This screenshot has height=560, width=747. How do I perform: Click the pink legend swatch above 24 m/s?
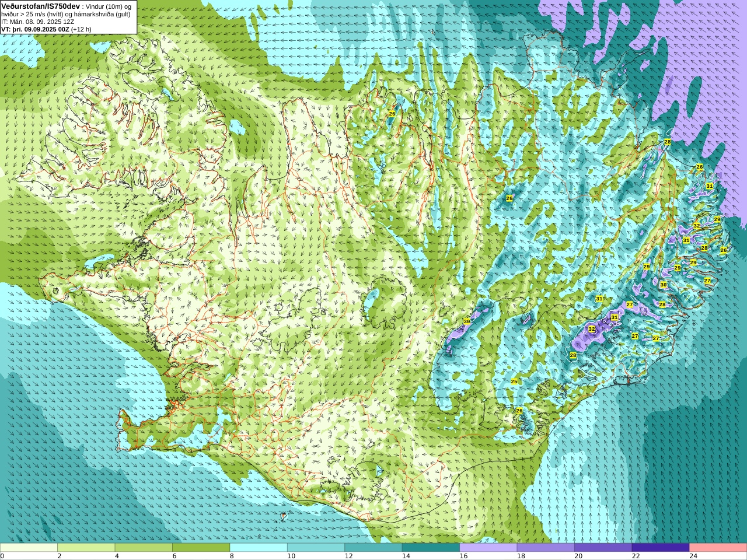[x=718, y=548]
